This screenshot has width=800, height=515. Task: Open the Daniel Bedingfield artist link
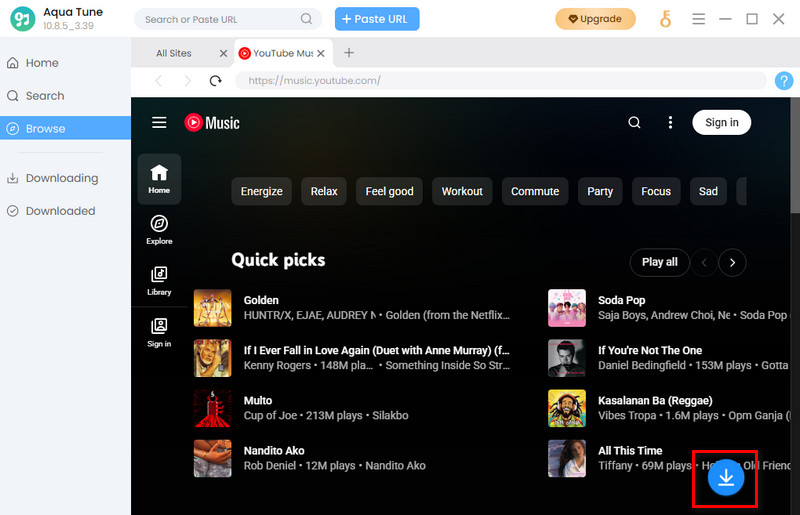642,365
